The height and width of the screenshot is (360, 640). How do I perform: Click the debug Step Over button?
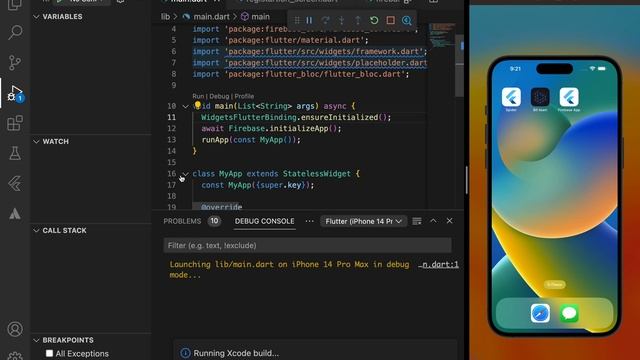coord(325,20)
